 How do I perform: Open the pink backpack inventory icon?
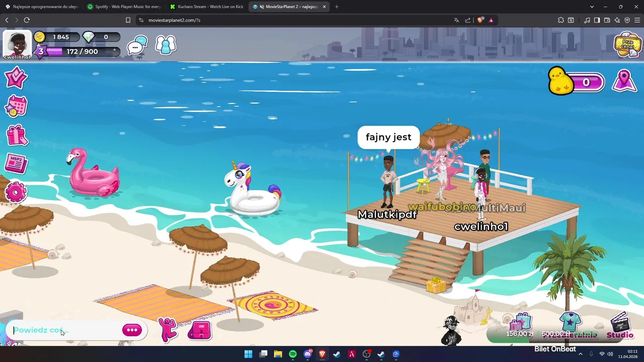[200, 330]
